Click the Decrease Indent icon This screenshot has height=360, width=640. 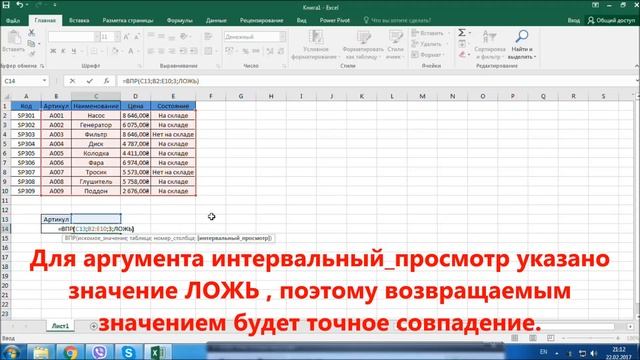pyautogui.click(x=183, y=51)
